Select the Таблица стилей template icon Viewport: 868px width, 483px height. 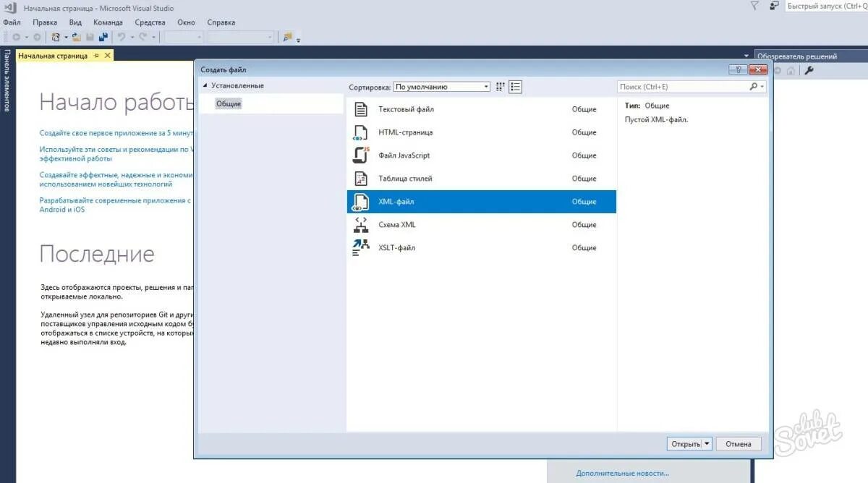coord(360,179)
